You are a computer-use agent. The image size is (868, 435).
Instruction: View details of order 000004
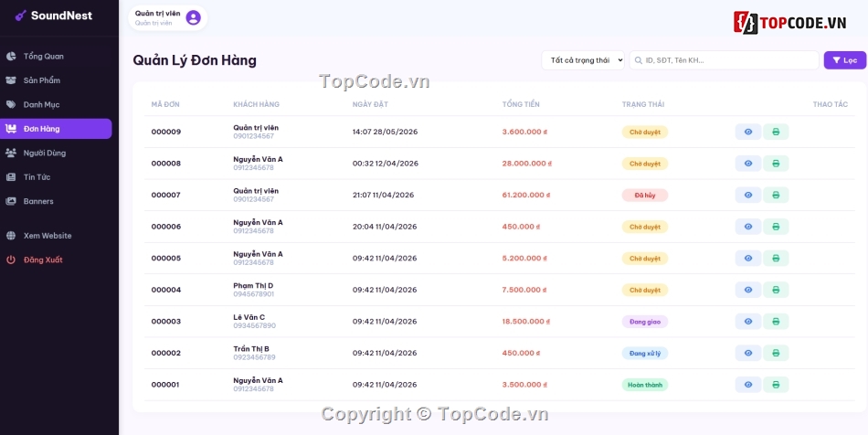click(748, 290)
